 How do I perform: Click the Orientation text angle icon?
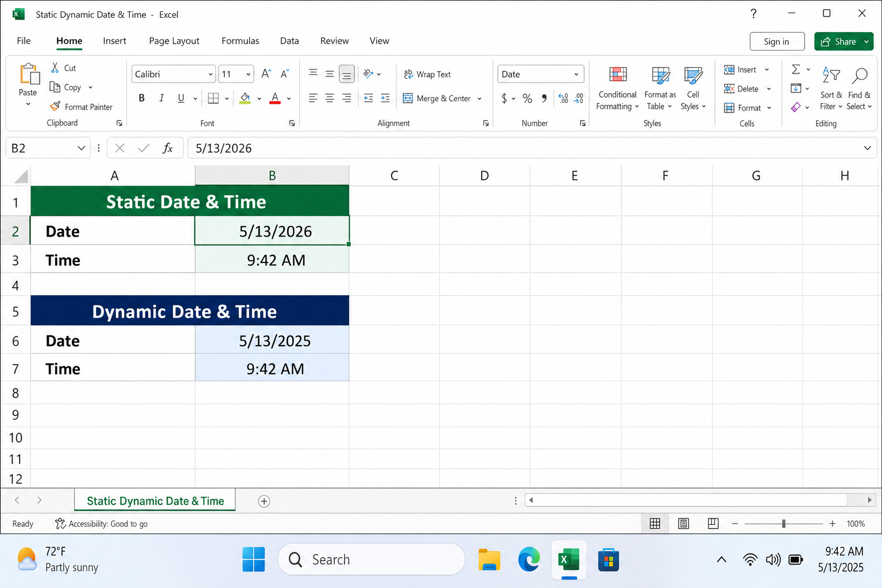click(x=369, y=74)
